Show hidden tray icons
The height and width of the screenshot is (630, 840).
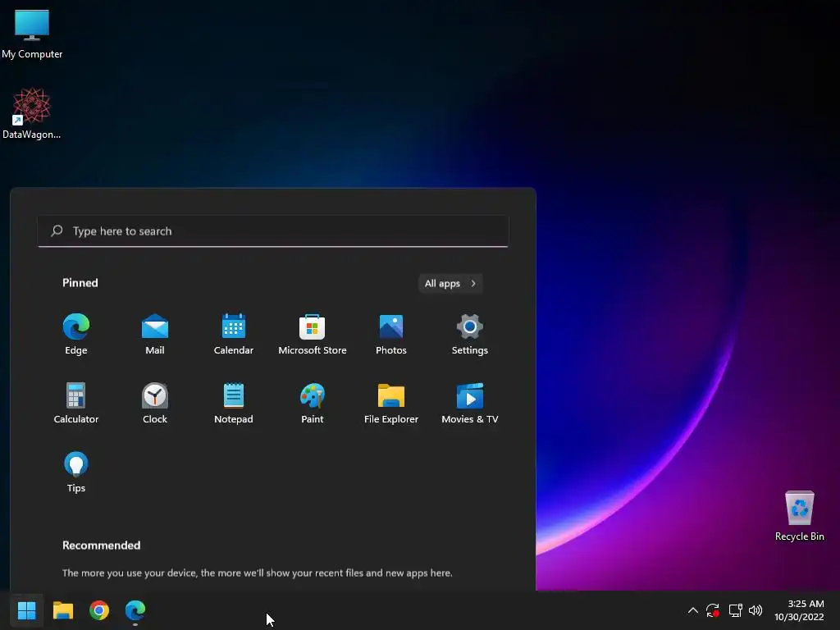692,610
